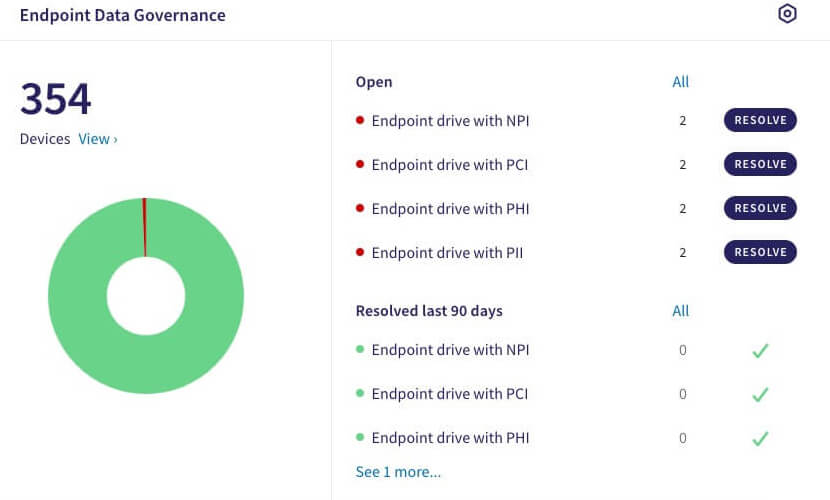Click red dot beside open PII item
The image size is (830, 500).
tap(360, 253)
